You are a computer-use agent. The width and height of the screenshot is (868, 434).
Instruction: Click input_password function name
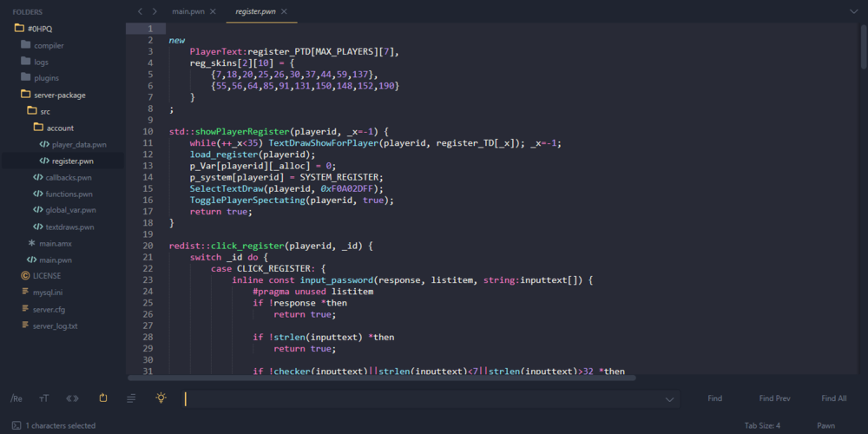[337, 279]
